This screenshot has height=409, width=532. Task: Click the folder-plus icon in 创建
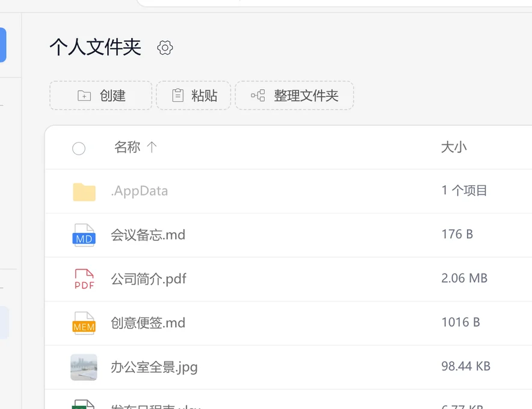click(84, 96)
